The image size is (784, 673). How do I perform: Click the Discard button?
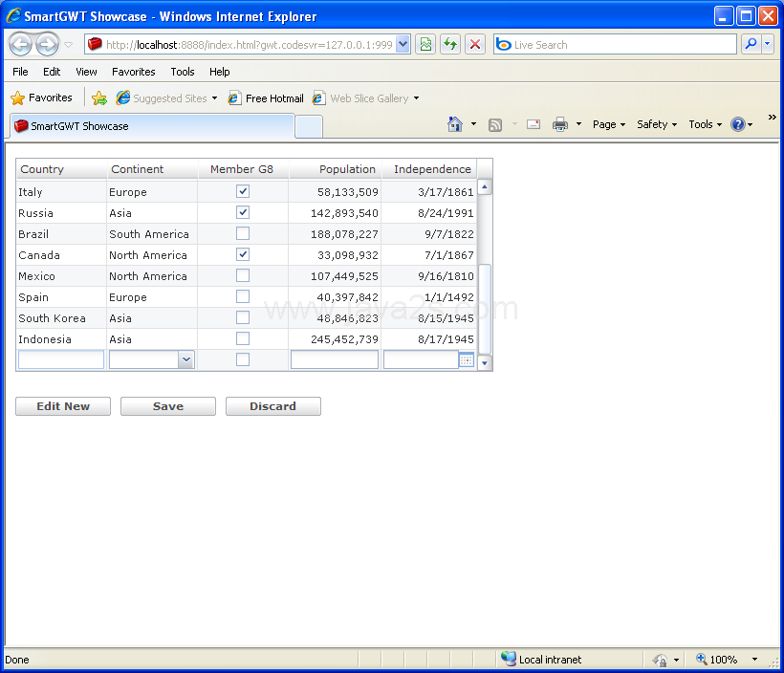coord(273,406)
